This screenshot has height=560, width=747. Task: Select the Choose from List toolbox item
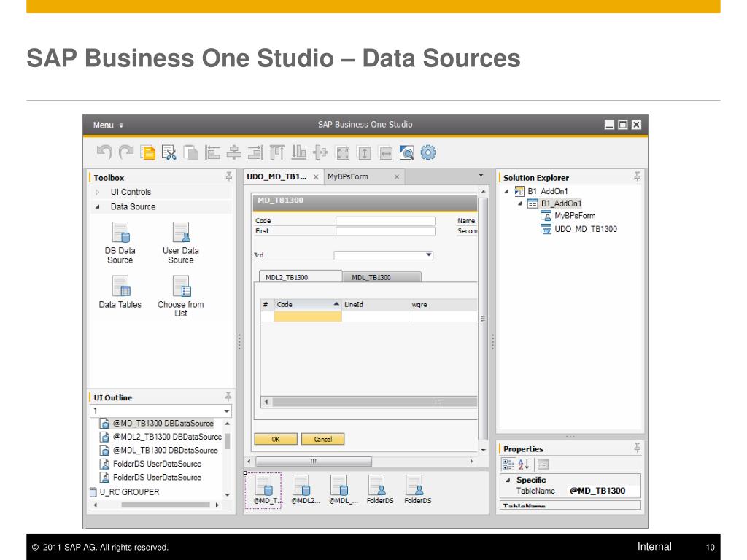point(181,296)
